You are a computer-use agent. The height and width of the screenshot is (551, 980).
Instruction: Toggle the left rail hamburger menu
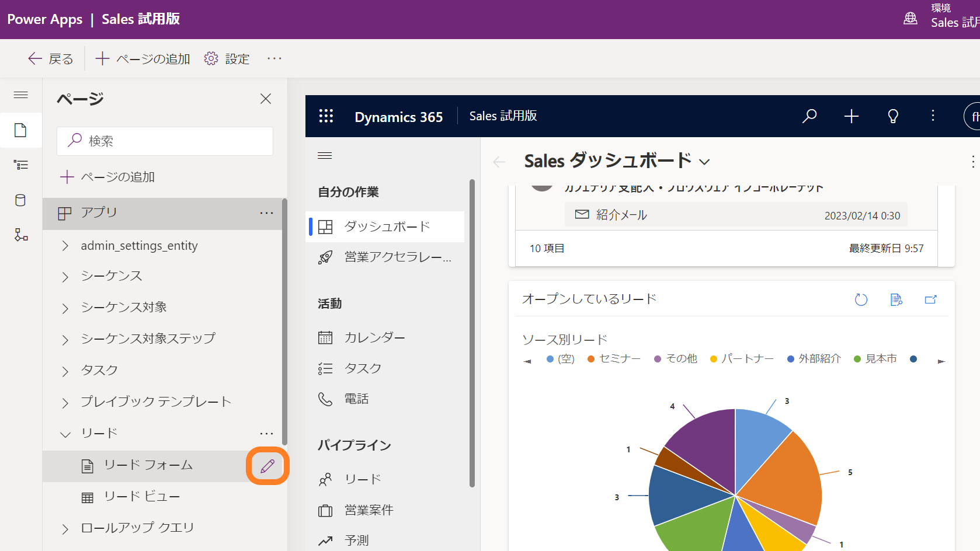coord(20,95)
